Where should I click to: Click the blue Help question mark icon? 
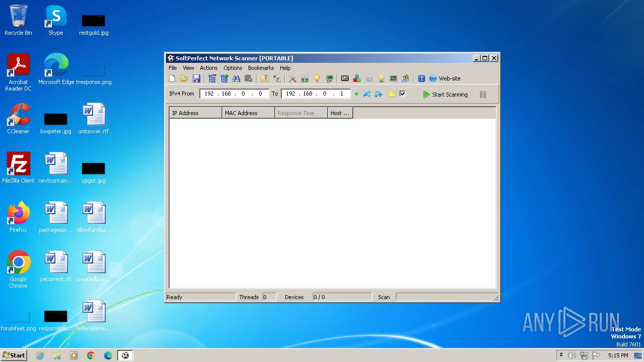(422, 78)
